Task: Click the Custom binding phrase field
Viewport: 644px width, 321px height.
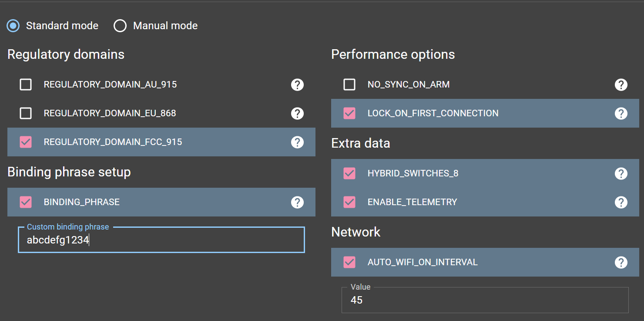Action: pos(161,240)
